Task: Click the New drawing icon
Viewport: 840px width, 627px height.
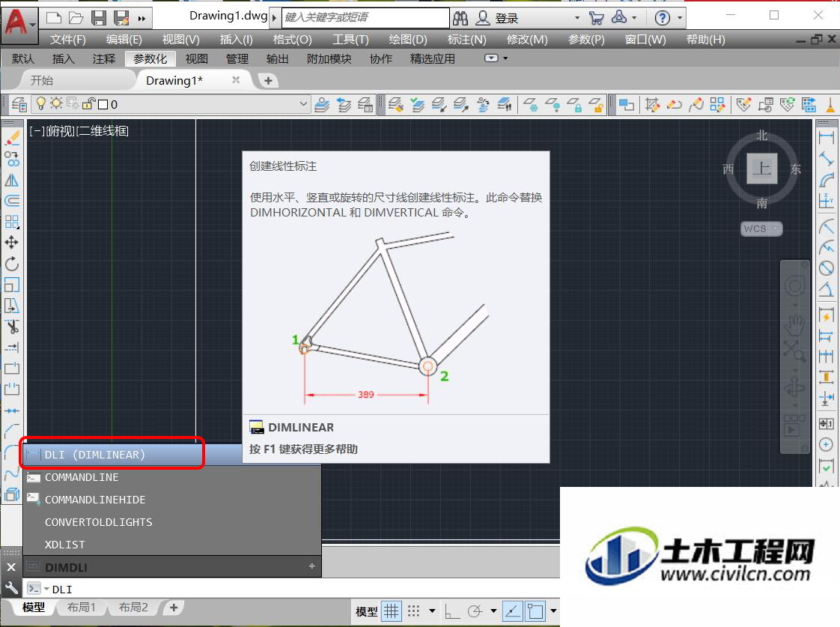Action: (54, 18)
